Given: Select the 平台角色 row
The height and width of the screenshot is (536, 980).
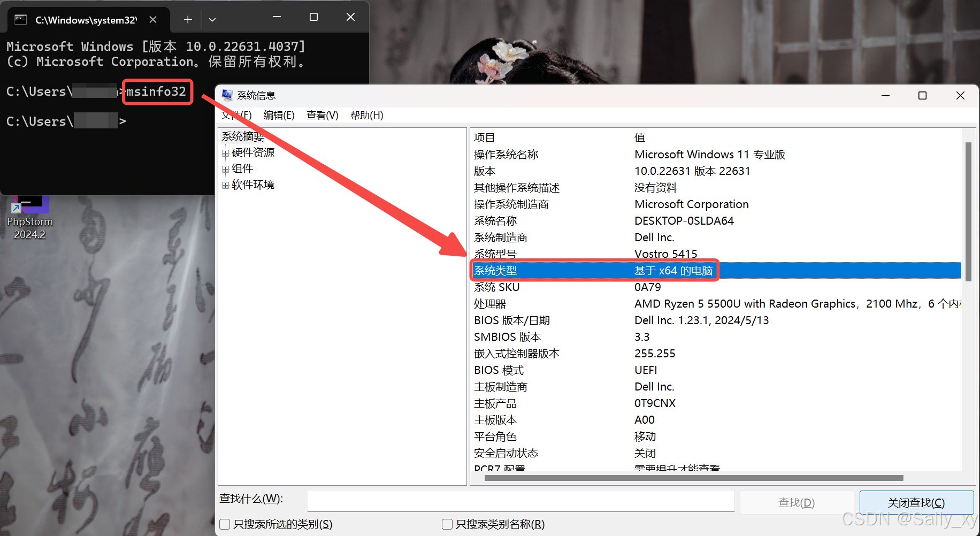Looking at the screenshot, I should point(716,437).
